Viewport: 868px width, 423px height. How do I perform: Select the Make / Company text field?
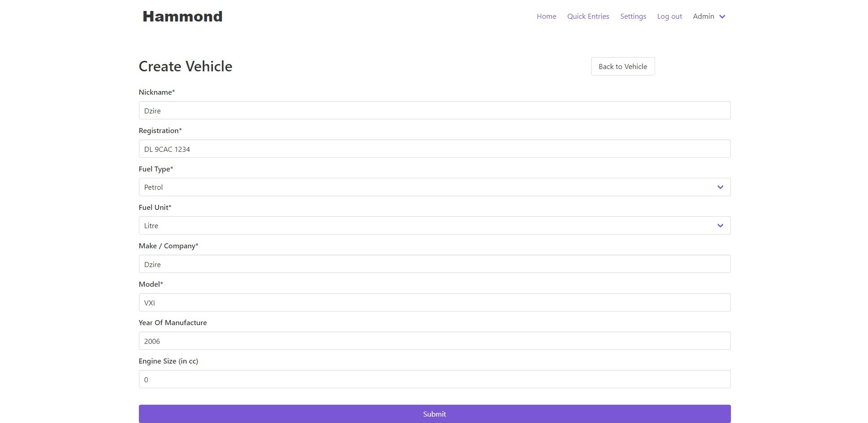tap(434, 264)
